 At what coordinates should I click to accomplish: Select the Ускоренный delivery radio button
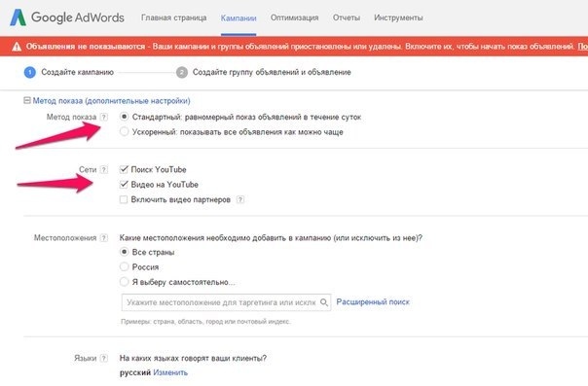125,132
